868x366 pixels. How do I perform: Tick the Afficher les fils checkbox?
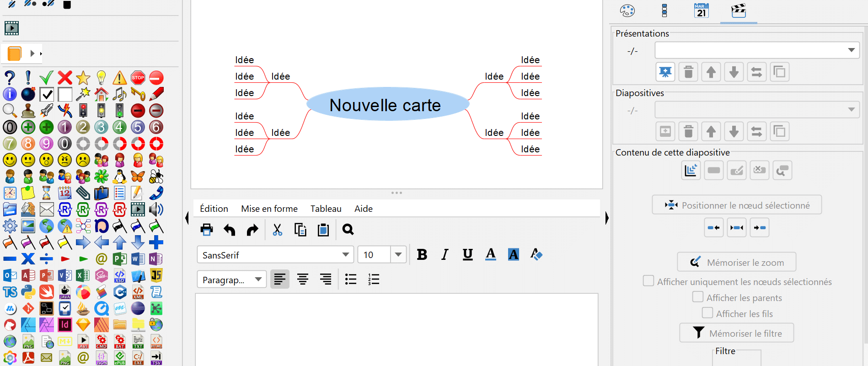(707, 313)
